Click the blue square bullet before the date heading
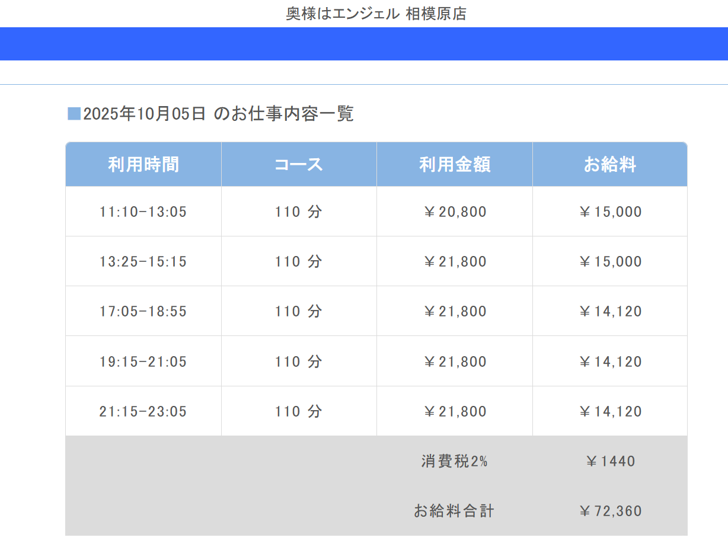Viewport: 728px width, 560px height. click(74, 113)
